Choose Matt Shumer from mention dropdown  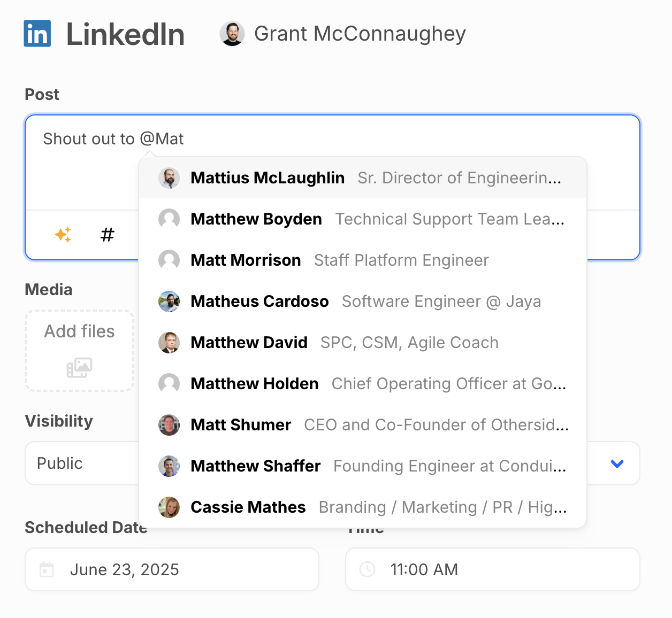click(363, 425)
